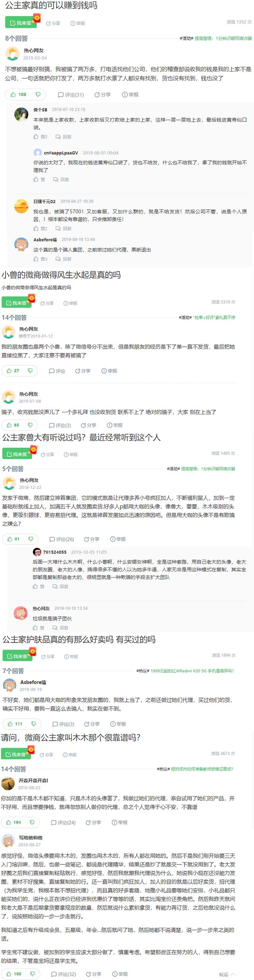Screen dimensions: 254x980
Task: Click 我来答 under 公主家兽大有听说过吗
Action: pos(17,454)
